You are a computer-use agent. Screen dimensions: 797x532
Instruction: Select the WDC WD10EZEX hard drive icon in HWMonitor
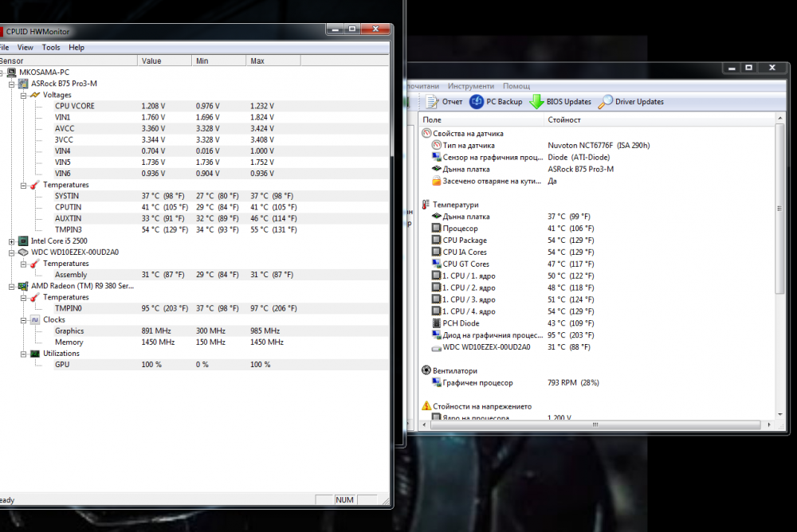[23, 252]
